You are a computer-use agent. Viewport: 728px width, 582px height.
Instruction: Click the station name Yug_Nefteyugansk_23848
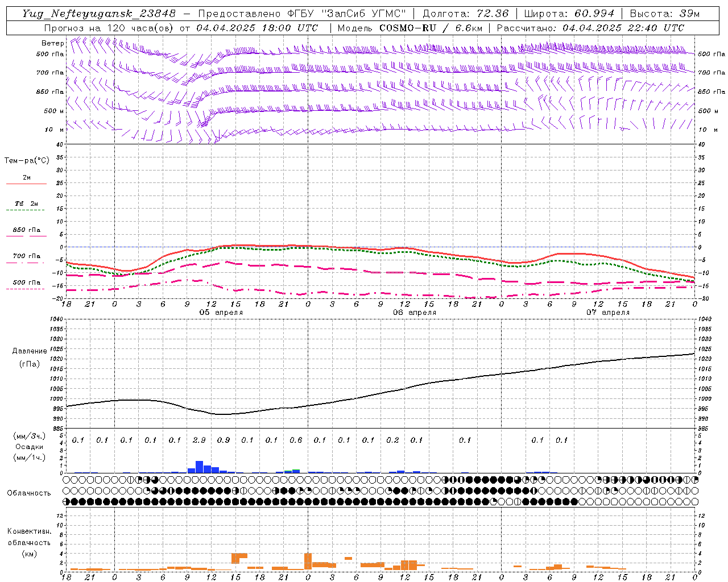(x=99, y=14)
